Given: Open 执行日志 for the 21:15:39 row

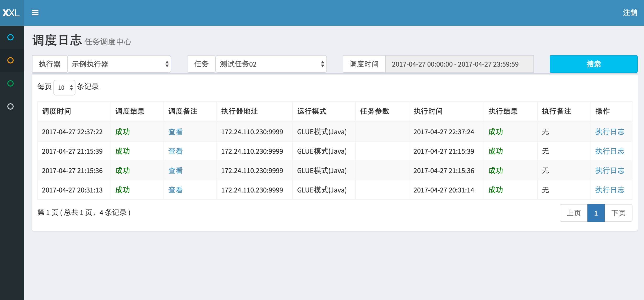Looking at the screenshot, I should coord(610,151).
